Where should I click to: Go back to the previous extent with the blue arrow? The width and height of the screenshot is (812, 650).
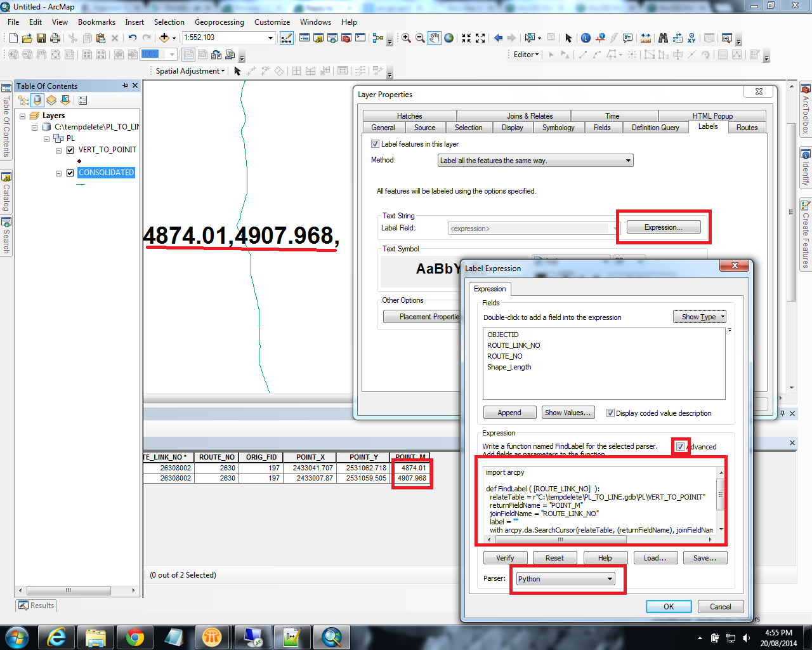498,38
